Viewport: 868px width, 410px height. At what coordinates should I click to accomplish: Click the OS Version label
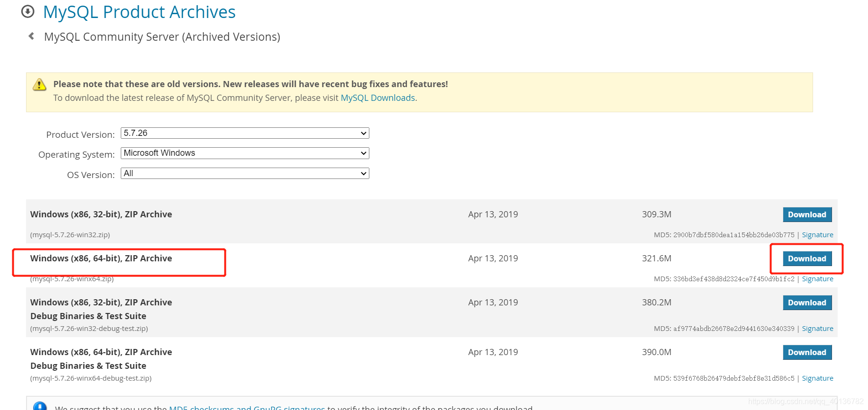coord(91,175)
